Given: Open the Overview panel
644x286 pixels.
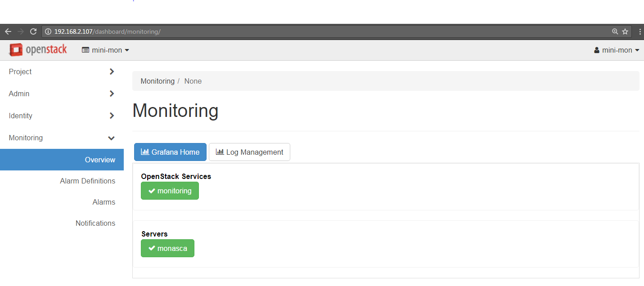Looking at the screenshot, I should pos(62,160).
